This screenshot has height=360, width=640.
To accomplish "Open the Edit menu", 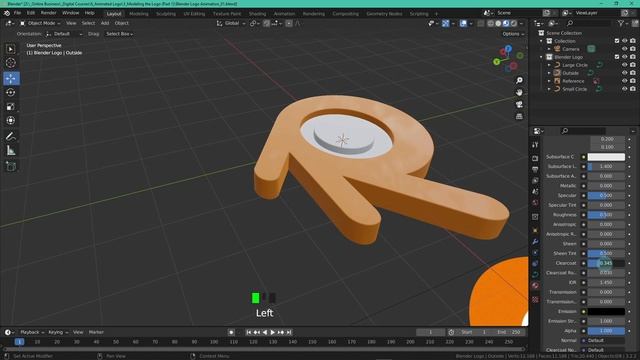I will (31, 13).
